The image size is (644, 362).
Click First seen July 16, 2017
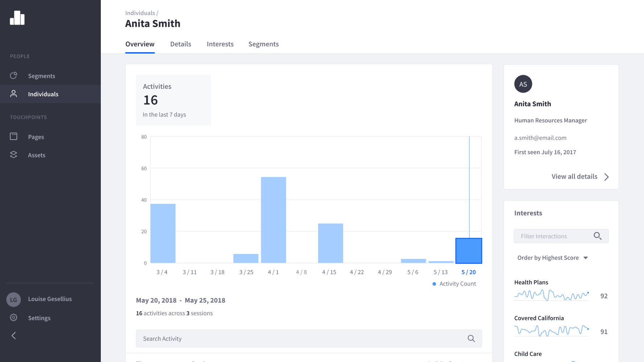pos(545,152)
